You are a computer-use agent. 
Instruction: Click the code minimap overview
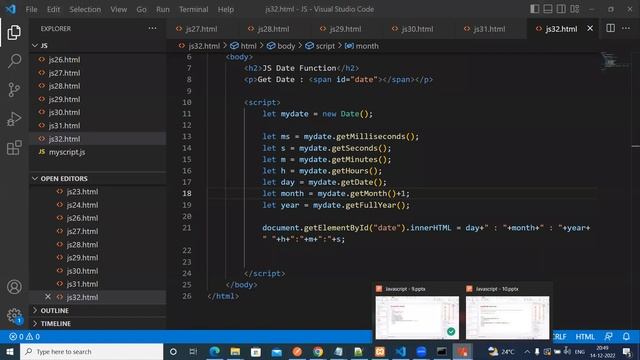614,61
